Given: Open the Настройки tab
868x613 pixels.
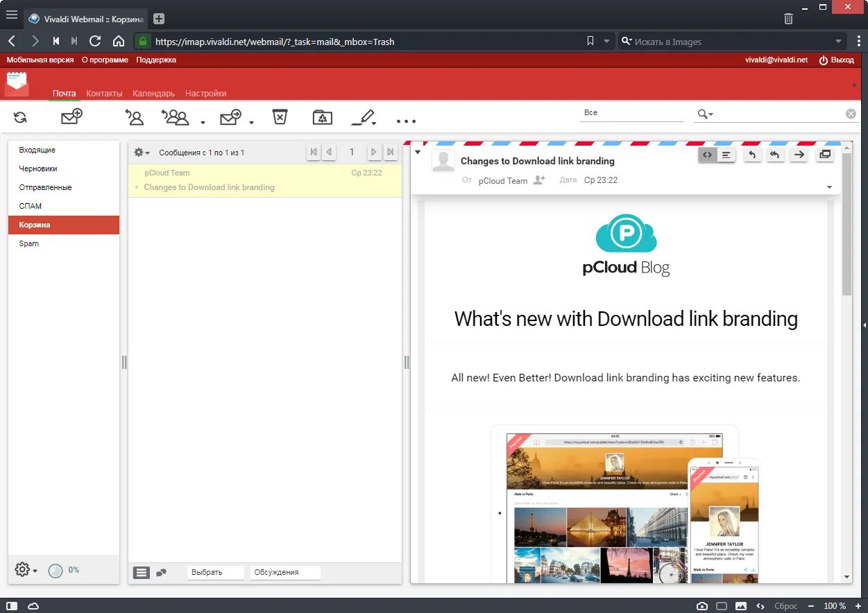Looking at the screenshot, I should [x=205, y=93].
